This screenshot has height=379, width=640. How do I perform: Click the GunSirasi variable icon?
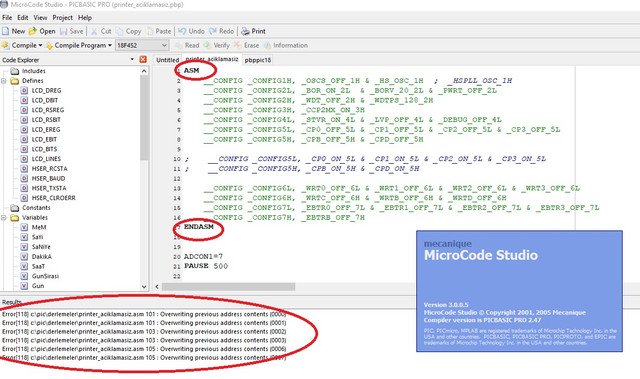24,276
